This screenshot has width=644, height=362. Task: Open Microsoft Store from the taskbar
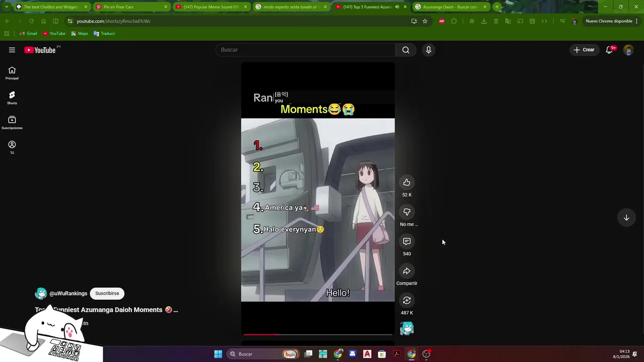coord(382,354)
